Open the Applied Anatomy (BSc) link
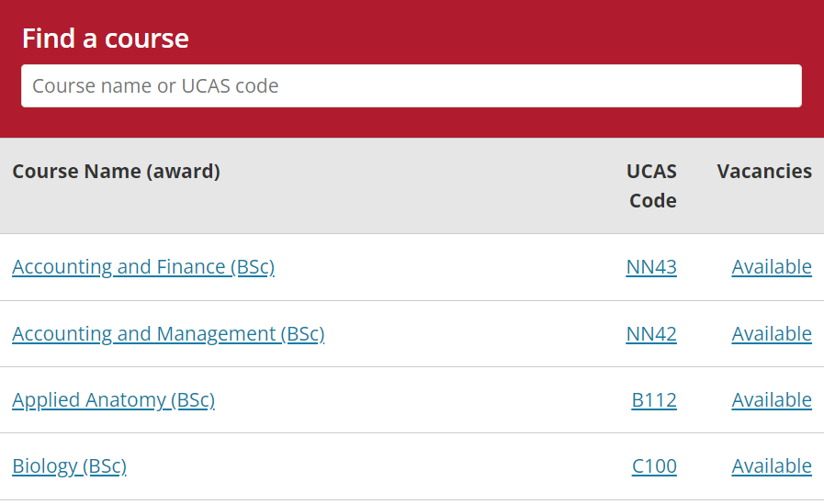This screenshot has width=824, height=504. pyautogui.click(x=113, y=400)
